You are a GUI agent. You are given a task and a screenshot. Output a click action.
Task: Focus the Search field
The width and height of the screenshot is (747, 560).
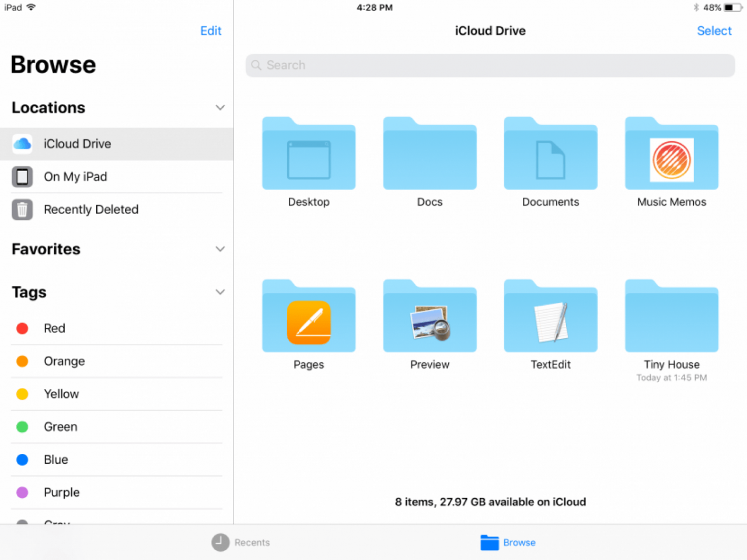490,65
